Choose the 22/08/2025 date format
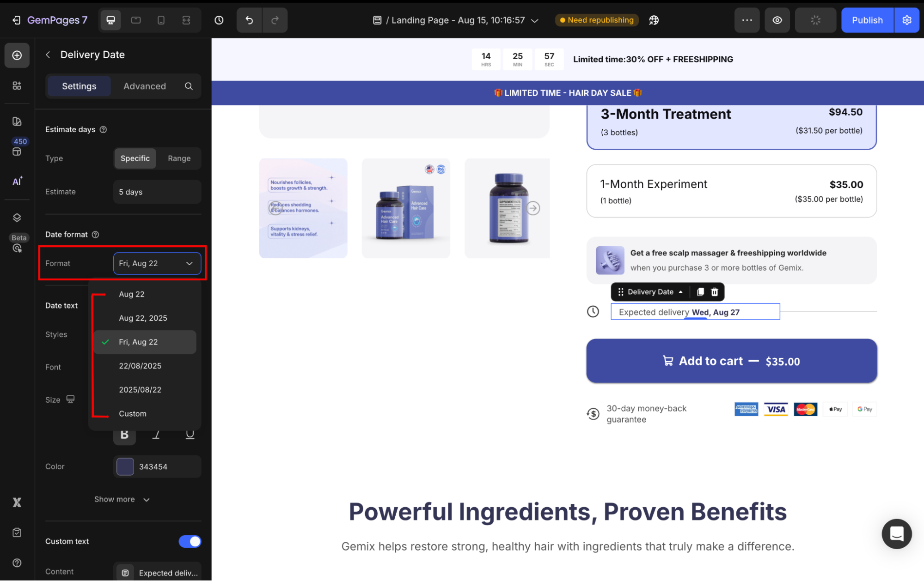Image resolution: width=924 pixels, height=581 pixels. point(140,366)
